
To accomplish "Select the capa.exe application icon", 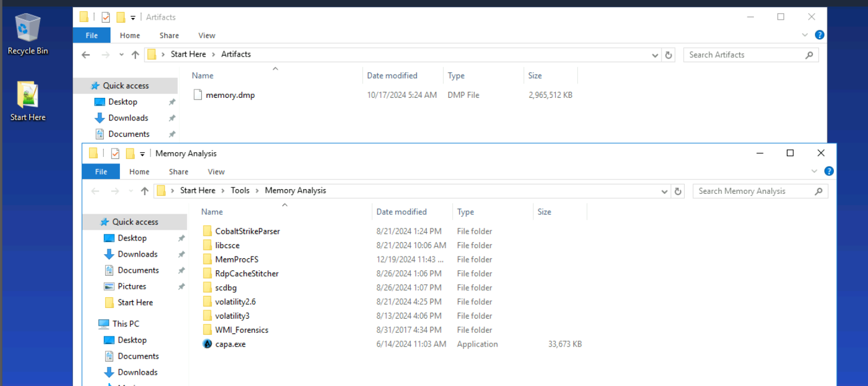I will [207, 344].
